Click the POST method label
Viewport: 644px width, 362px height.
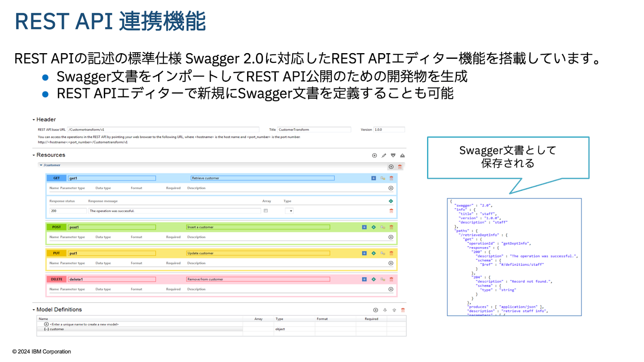pyautogui.click(x=56, y=227)
